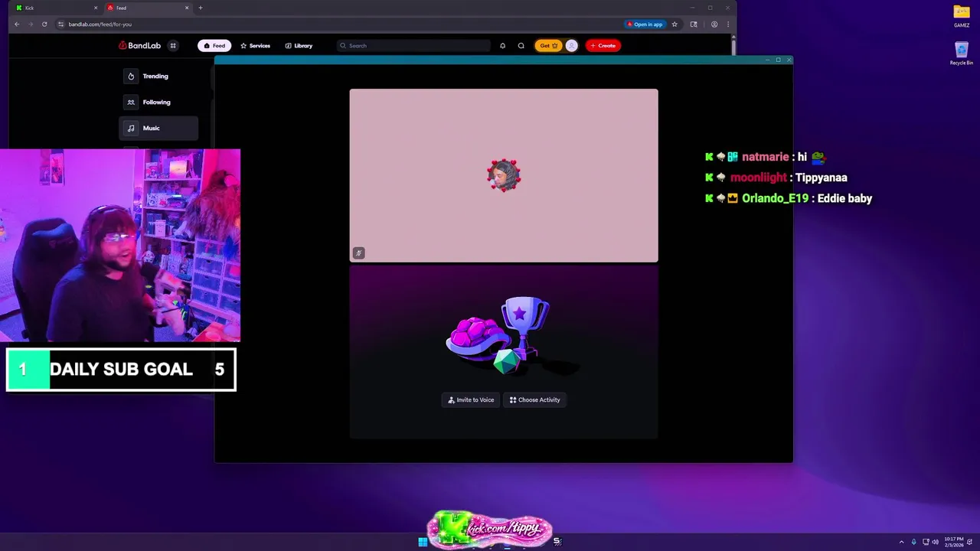
Task: Open BandLab notifications bell
Action: tap(502, 46)
